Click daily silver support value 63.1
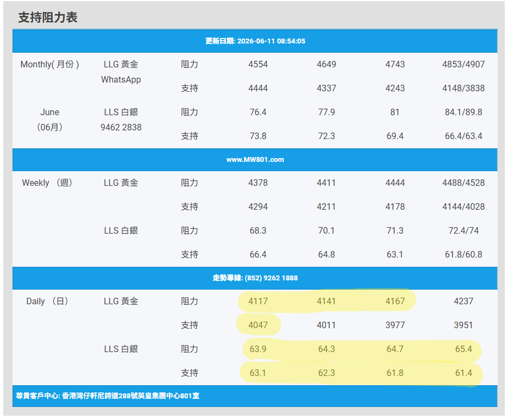The image size is (508, 420). click(x=258, y=373)
